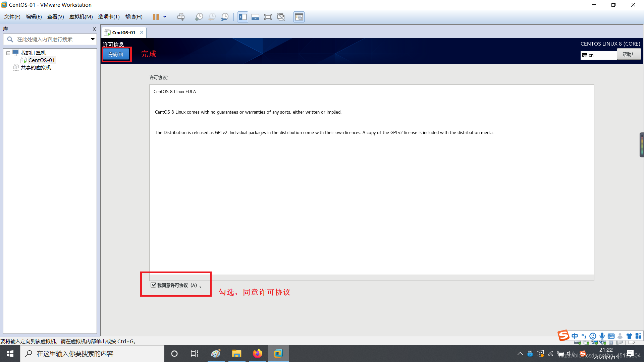Collapse the 我的计算机 tree node

pyautogui.click(x=8, y=53)
